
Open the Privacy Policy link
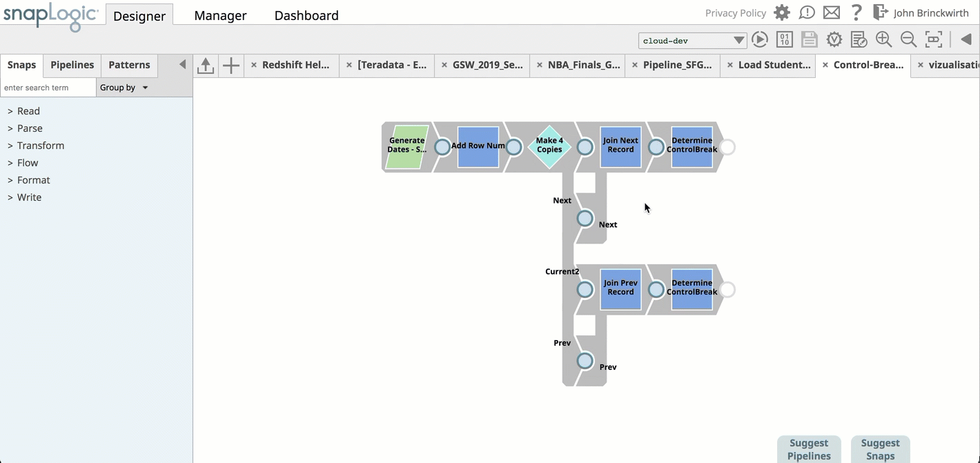[735, 13]
